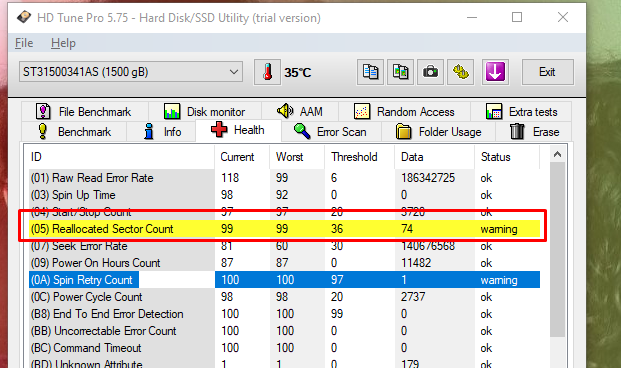Click threshold value 97 in Spin Retry row
621x368 pixels.
(337, 280)
